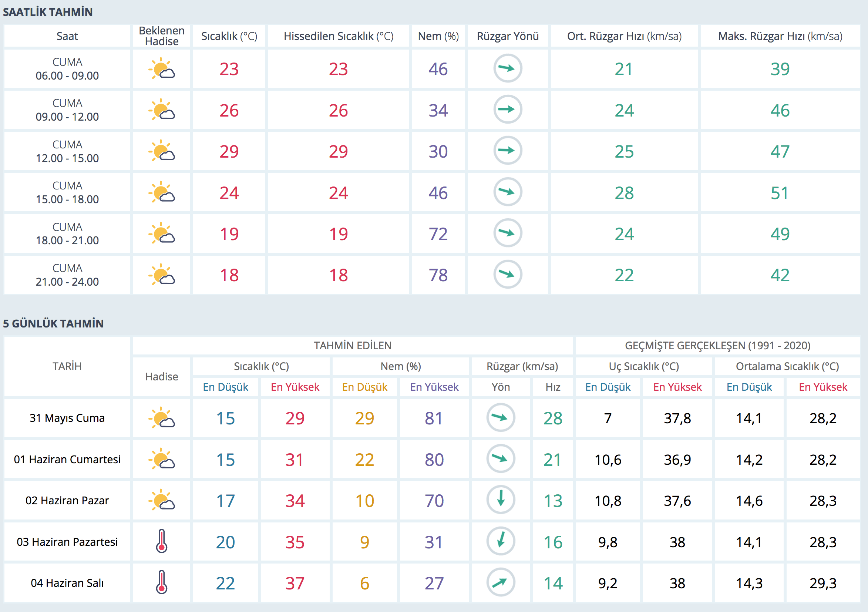The height and width of the screenshot is (612, 868).
Task: Click weather icon for CUMA 18.00 - 21.00
Action: tap(162, 233)
